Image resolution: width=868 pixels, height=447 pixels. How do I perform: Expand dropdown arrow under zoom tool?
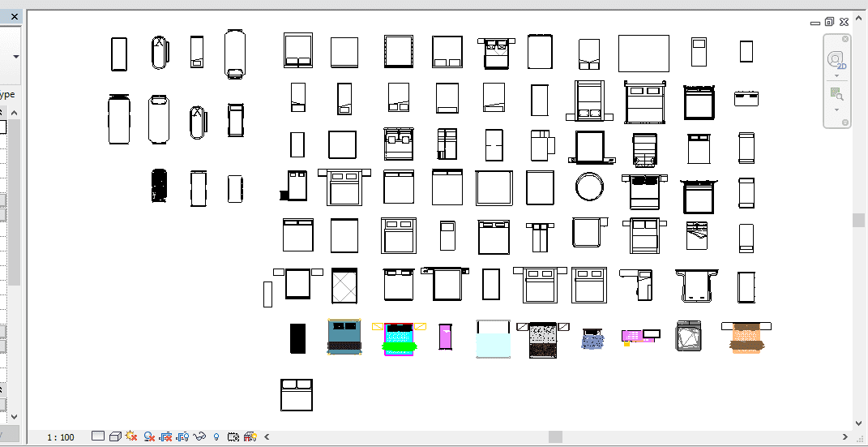click(836, 110)
